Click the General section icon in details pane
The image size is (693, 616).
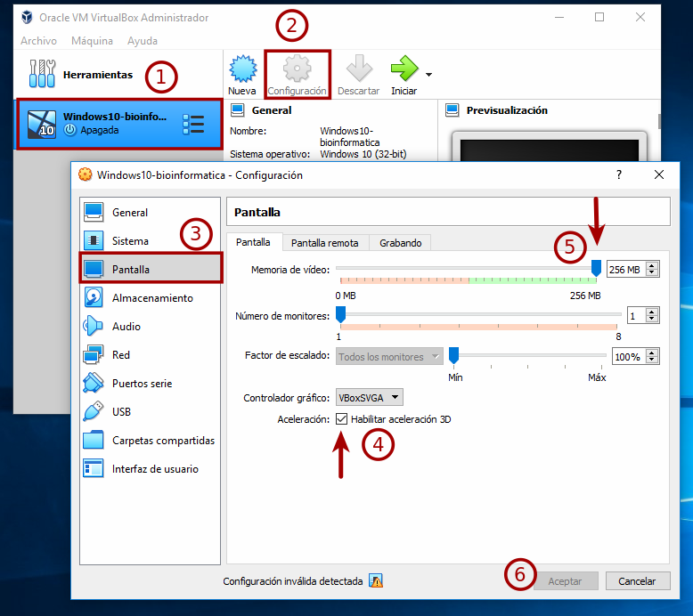coord(238,110)
